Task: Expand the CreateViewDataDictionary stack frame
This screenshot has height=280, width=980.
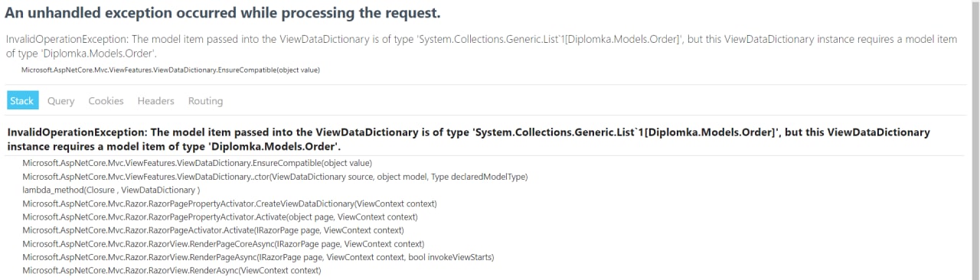Action: point(229,203)
